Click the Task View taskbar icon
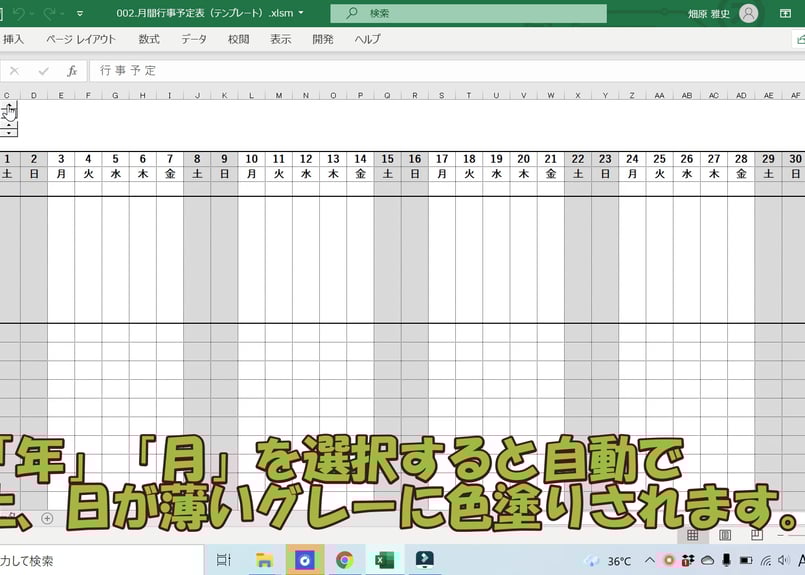Image resolution: width=805 pixels, height=575 pixels. (224, 560)
